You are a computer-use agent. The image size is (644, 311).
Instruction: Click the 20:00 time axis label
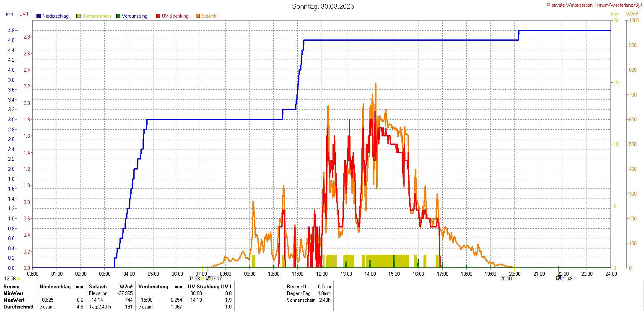[x=514, y=274]
